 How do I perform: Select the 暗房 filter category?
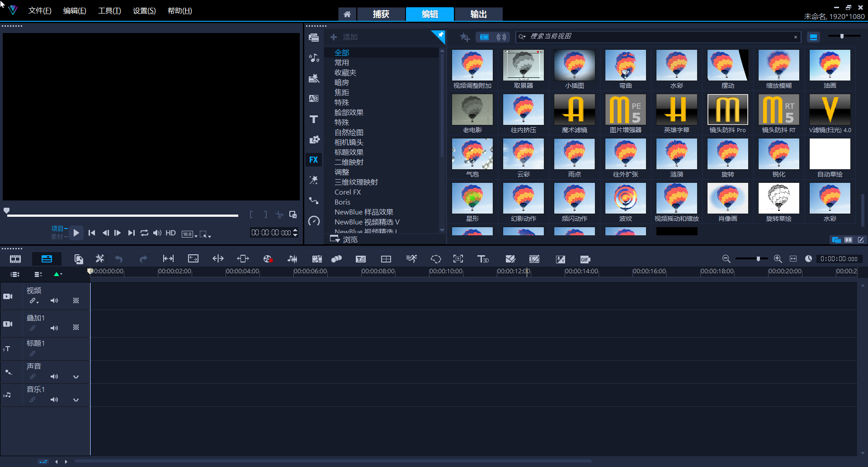[342, 82]
